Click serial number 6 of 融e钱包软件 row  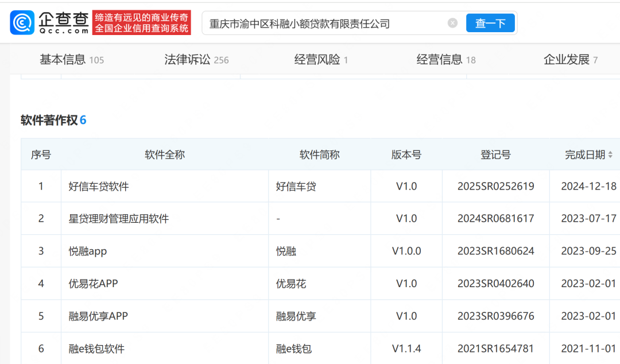41,348
